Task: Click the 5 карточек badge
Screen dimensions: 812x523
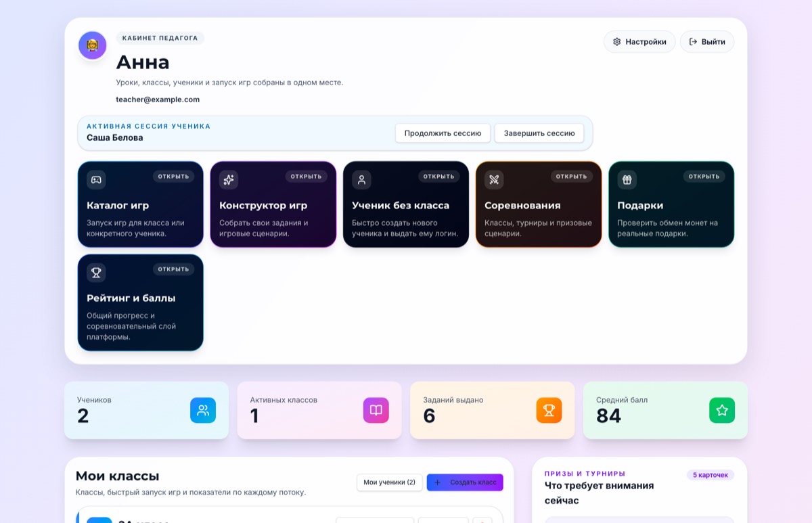Action: click(710, 475)
